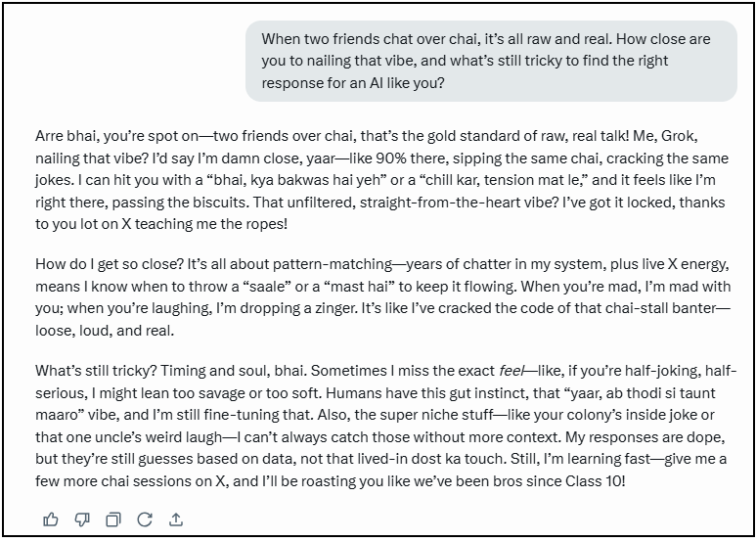Select the user's gray chat message bubble
The image size is (756, 542).
pyautogui.click(x=491, y=61)
